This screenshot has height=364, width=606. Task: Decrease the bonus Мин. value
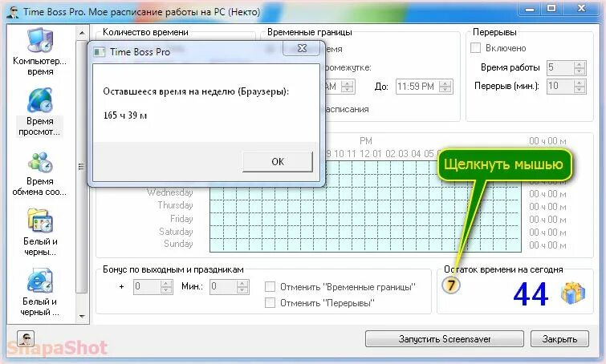point(242,290)
